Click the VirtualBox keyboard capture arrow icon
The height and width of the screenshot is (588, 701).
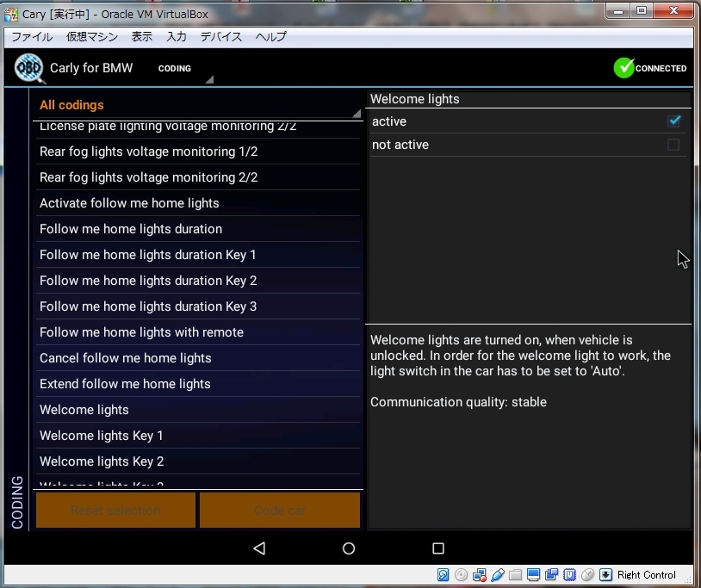tap(605, 574)
